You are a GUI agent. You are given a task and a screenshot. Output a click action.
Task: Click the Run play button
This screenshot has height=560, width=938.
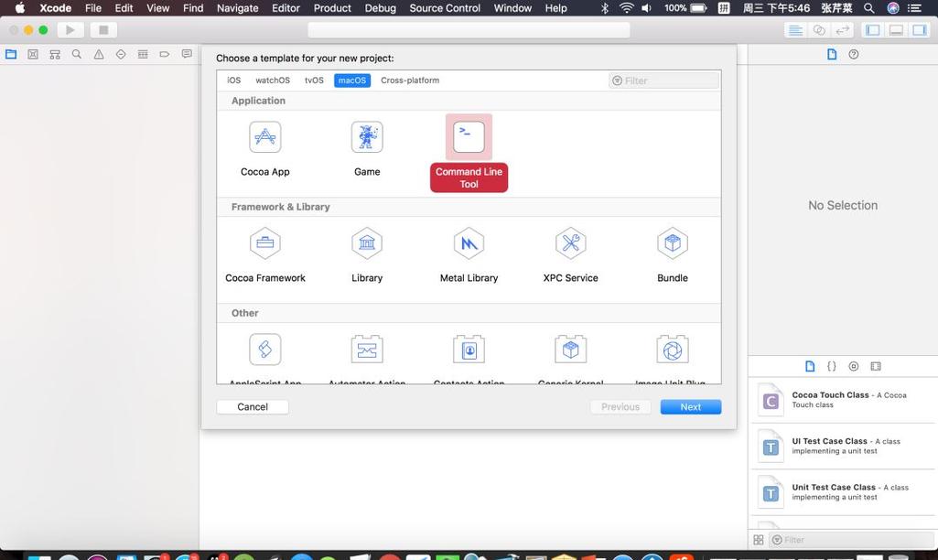click(x=70, y=30)
